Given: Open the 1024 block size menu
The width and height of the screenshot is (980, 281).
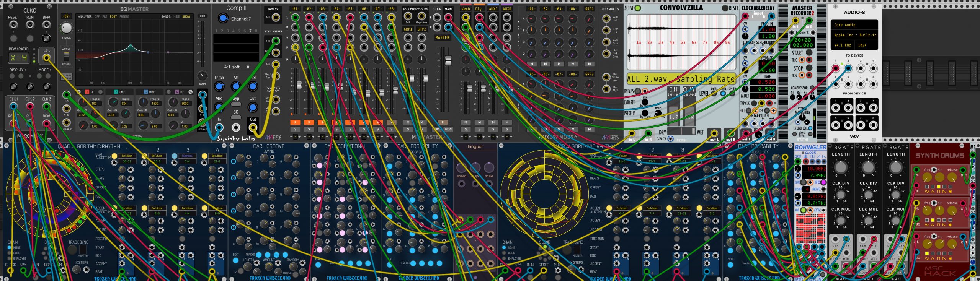Looking at the screenshot, I should pyautogui.click(x=866, y=45).
